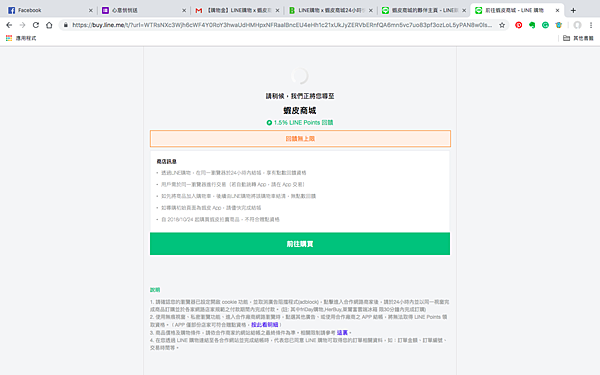
Task: Open the green Grammarly extension icon
Action: pos(545,25)
